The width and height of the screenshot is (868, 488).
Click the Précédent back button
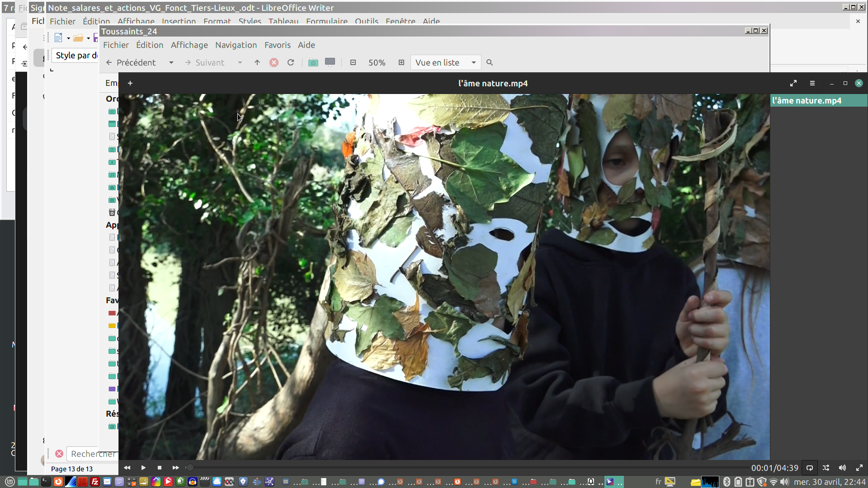point(131,63)
